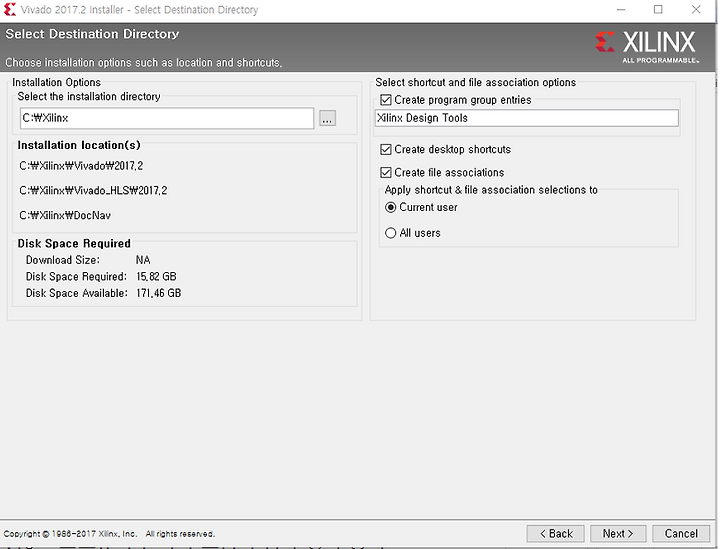
Task: Open the directory browse button with ellipsis
Action: (327, 118)
